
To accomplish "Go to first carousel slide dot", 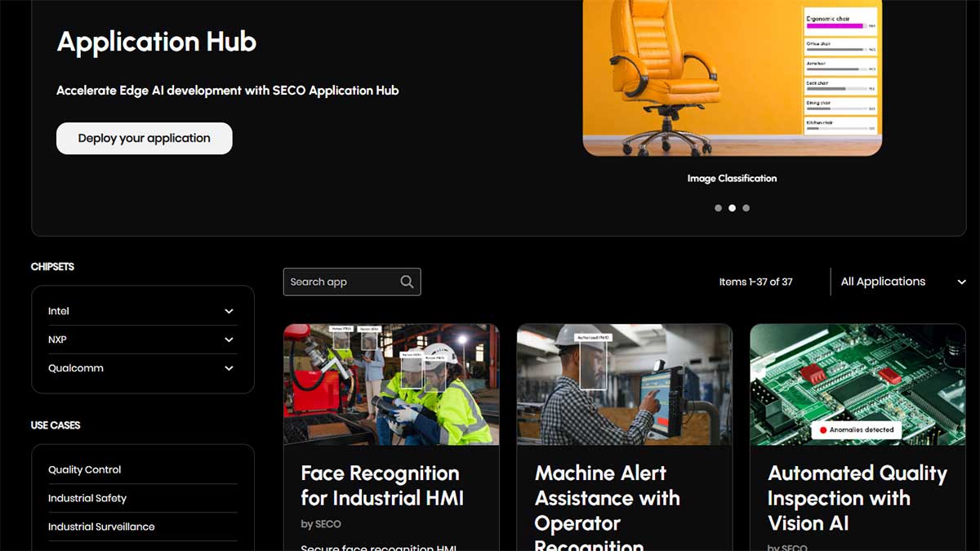I will tap(718, 208).
